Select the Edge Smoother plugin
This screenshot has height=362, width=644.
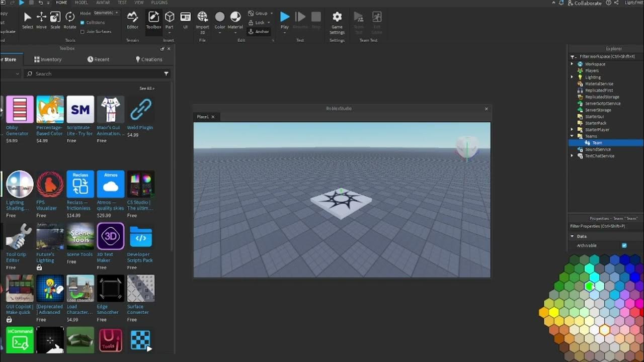(x=110, y=288)
